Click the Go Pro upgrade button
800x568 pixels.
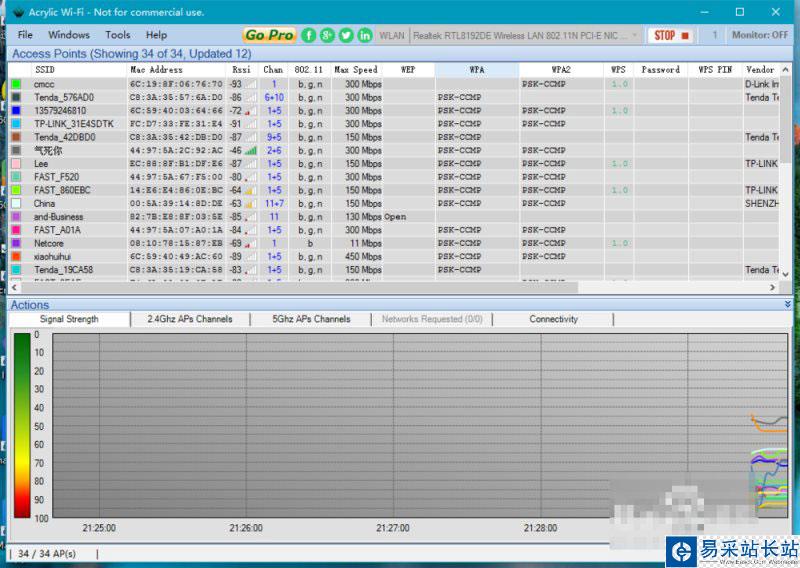coord(269,35)
